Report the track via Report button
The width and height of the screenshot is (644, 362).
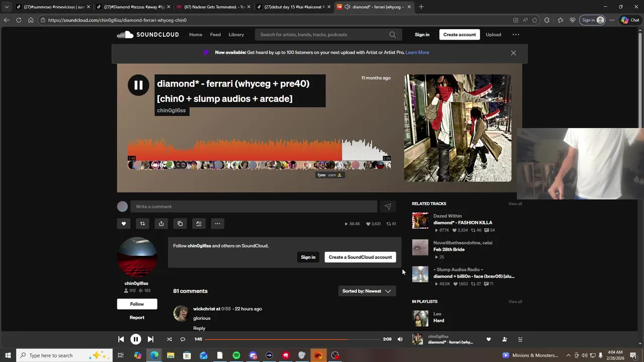click(x=137, y=318)
